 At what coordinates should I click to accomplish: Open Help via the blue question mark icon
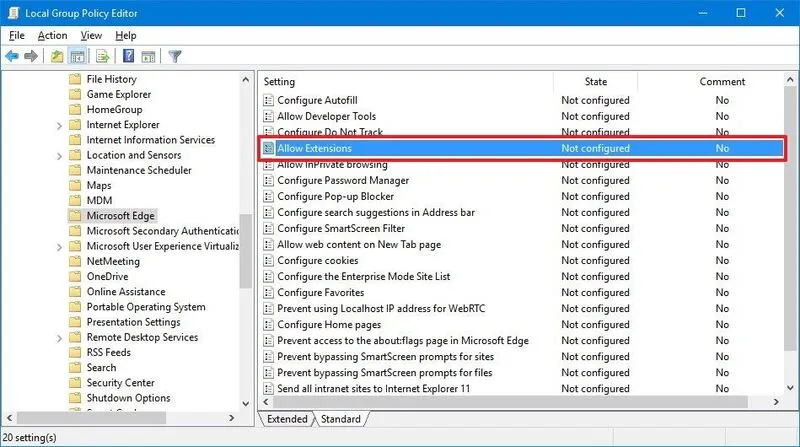[x=128, y=56]
